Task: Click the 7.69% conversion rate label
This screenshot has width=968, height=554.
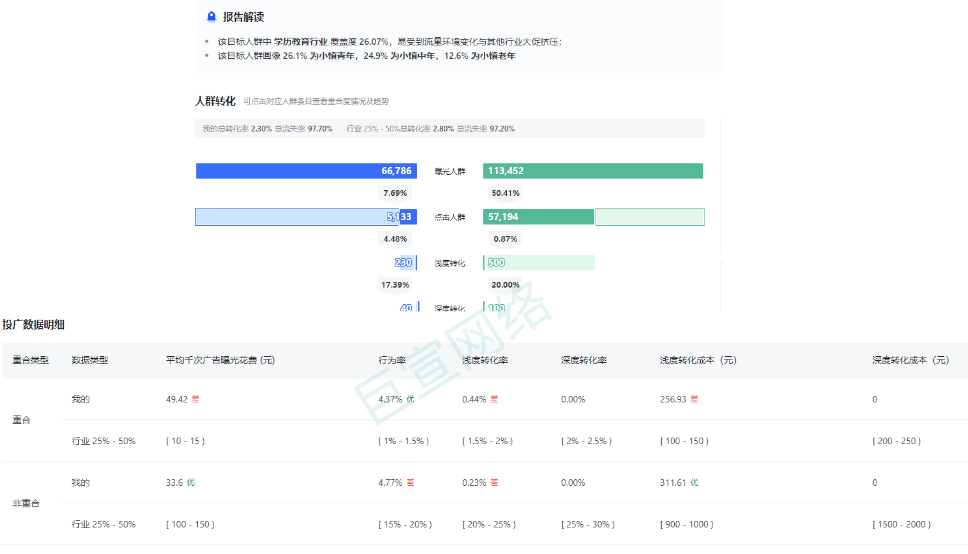Action: coord(395,193)
